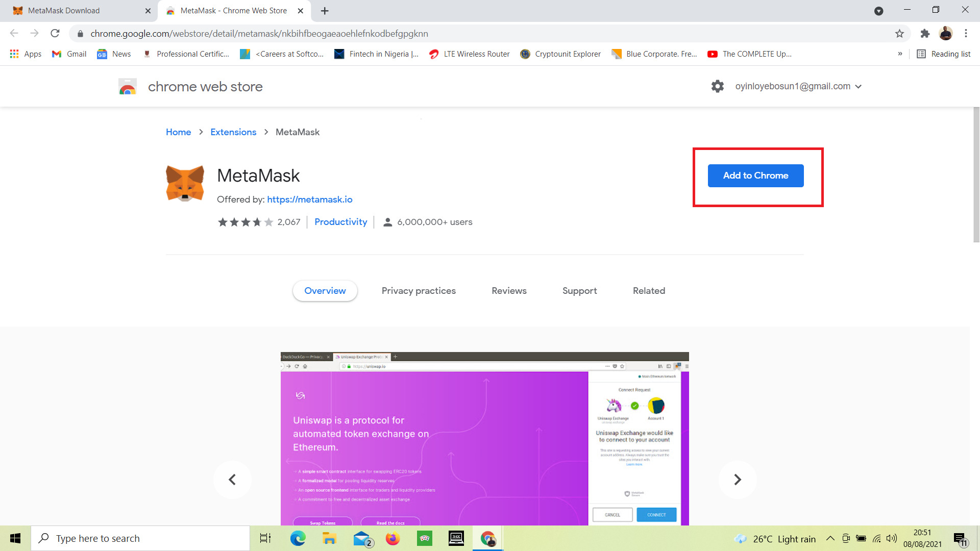Open the weather widget showing Light rain
Image resolution: width=980 pixels, height=551 pixels.
click(x=775, y=539)
